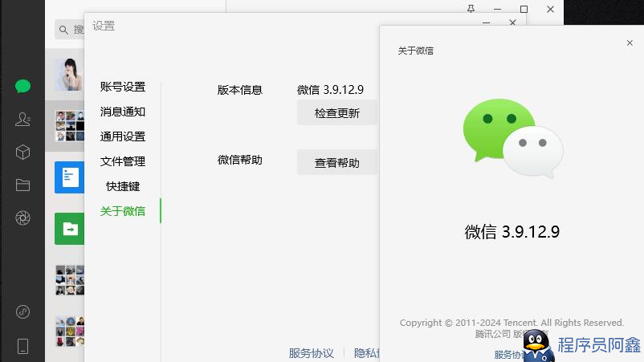Select the 通用设置 settings tab
The image size is (644, 362).
(122, 136)
